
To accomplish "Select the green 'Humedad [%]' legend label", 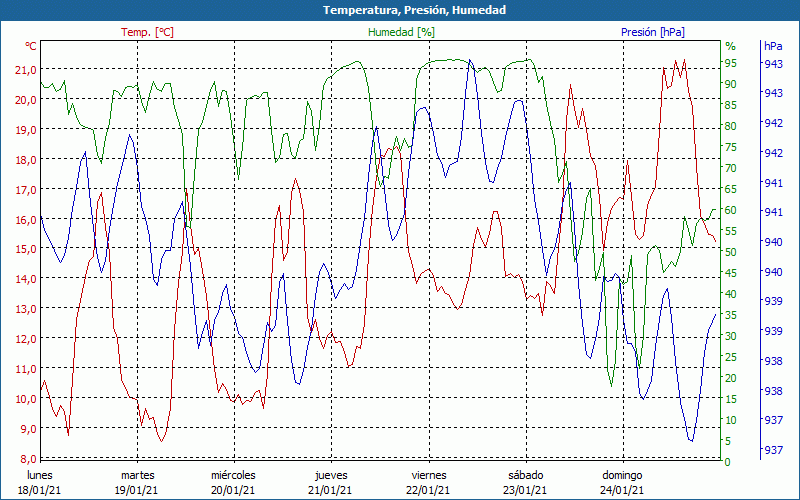I will [x=402, y=32].
